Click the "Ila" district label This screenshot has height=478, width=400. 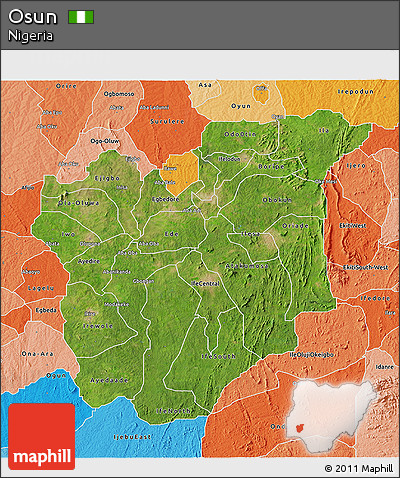(324, 130)
